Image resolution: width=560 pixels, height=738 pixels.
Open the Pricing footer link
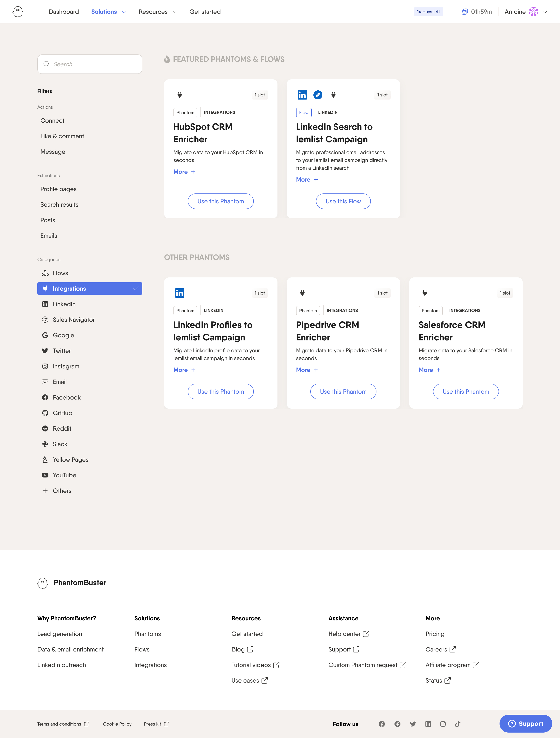[435, 634]
